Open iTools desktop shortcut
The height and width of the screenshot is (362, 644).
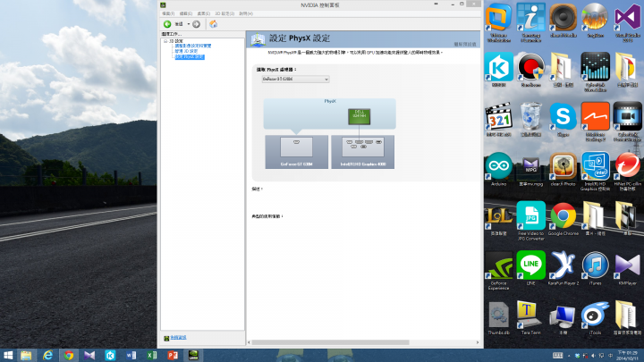click(595, 317)
